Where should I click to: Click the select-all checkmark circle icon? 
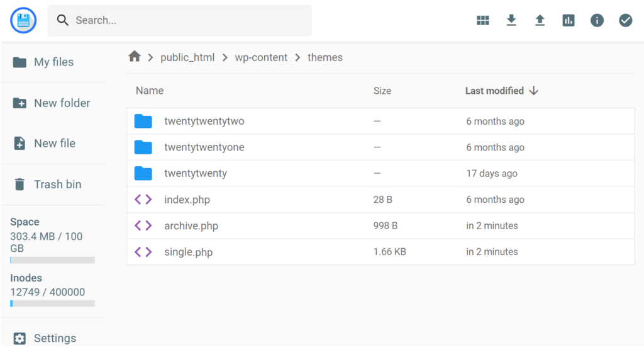[x=625, y=21]
